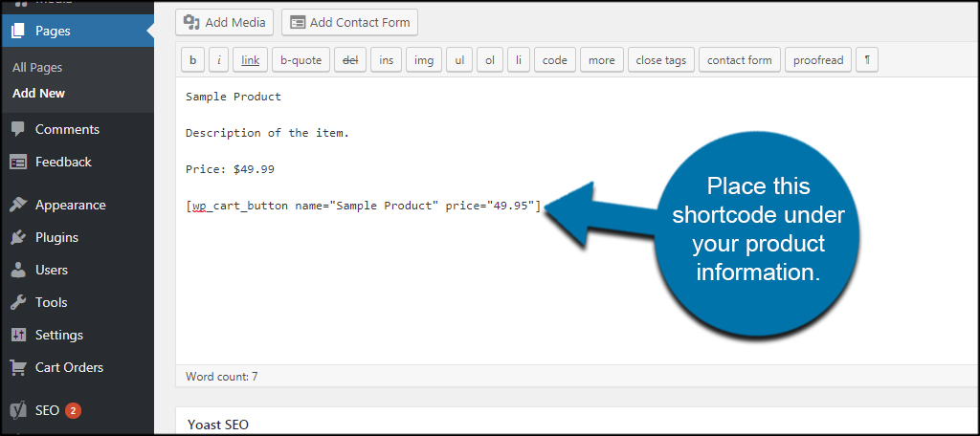
Task: Click the 'Price: $49.99' line
Action: 230,169
